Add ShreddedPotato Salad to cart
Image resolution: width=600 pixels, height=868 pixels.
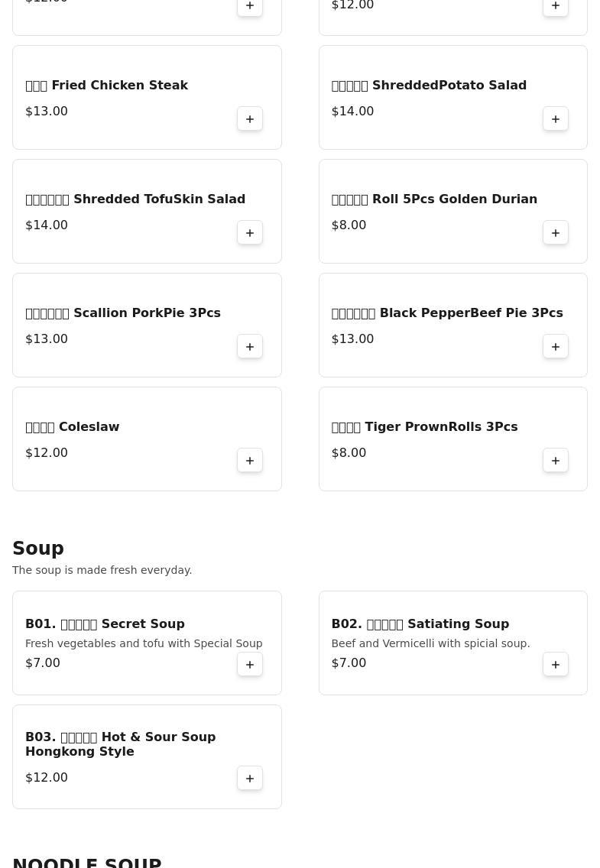click(x=556, y=119)
